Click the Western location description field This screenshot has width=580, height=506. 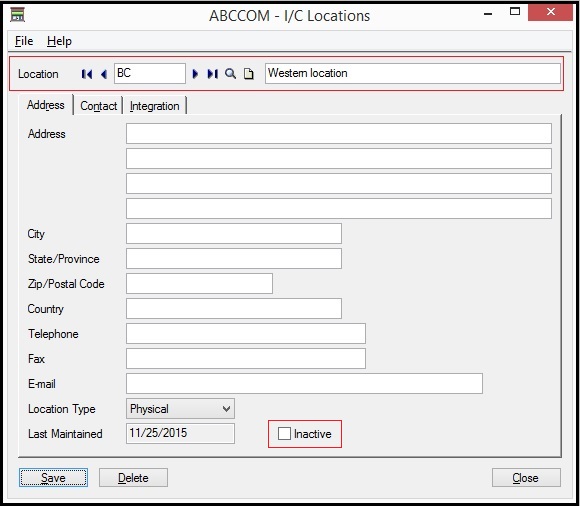coord(412,73)
